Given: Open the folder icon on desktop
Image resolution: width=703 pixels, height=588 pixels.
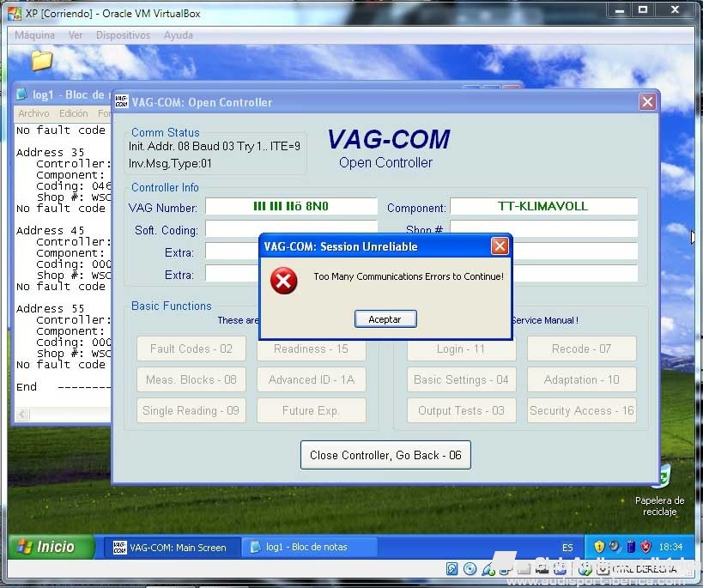Looking at the screenshot, I should point(42,61).
